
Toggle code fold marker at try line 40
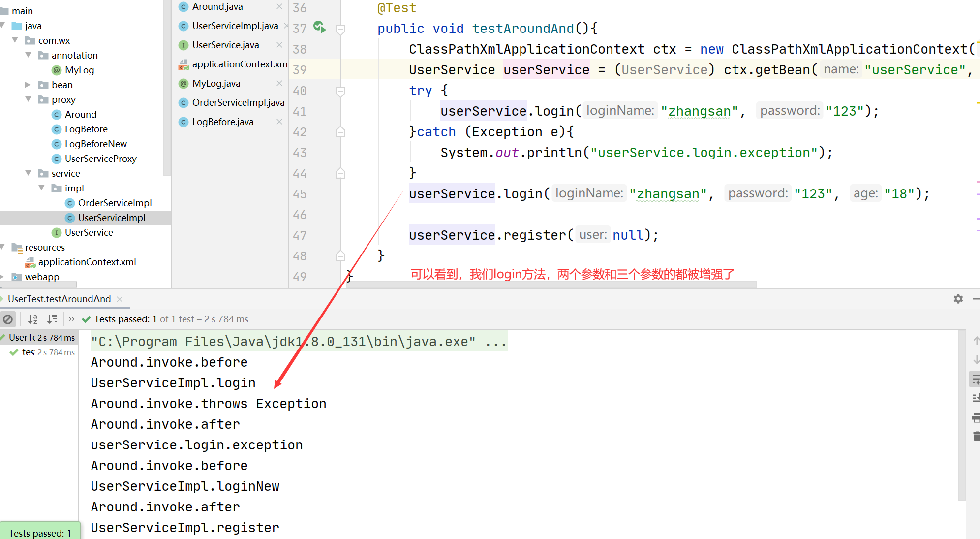[340, 91]
